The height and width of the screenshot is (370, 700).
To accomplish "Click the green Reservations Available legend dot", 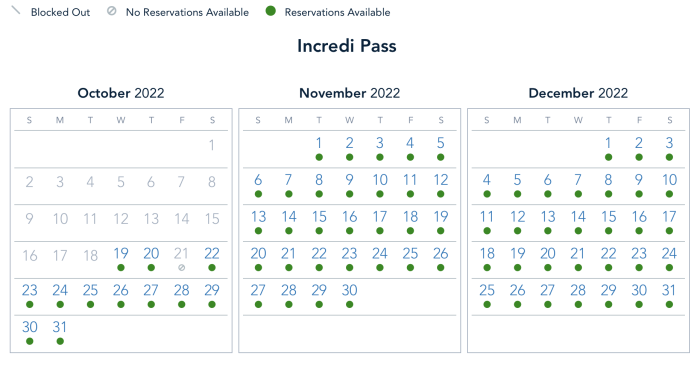I will (x=270, y=11).
